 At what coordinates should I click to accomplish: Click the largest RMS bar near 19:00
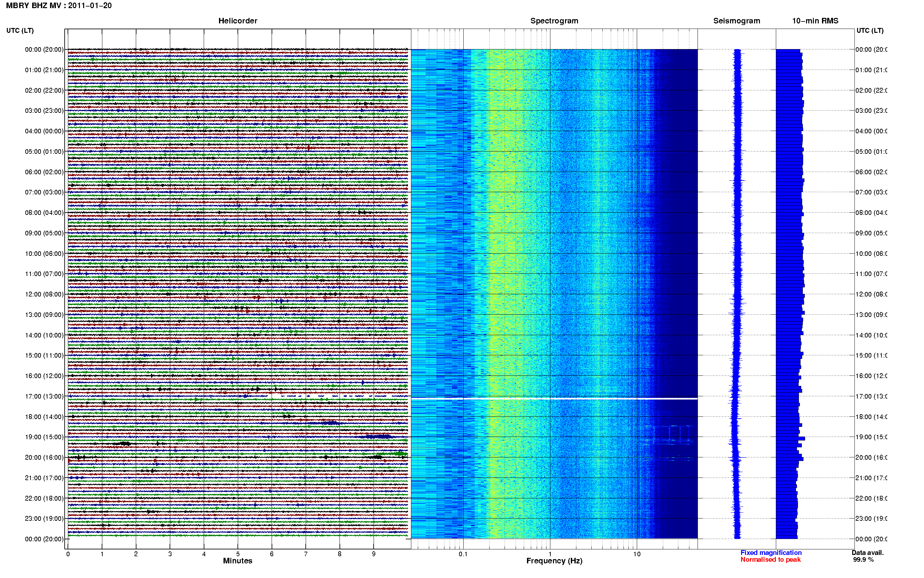790,439
